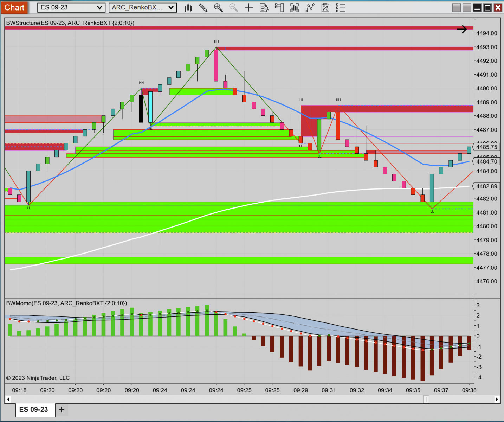Select the drawing tools pencil icon
This screenshot has height=422, width=504.
203,8
